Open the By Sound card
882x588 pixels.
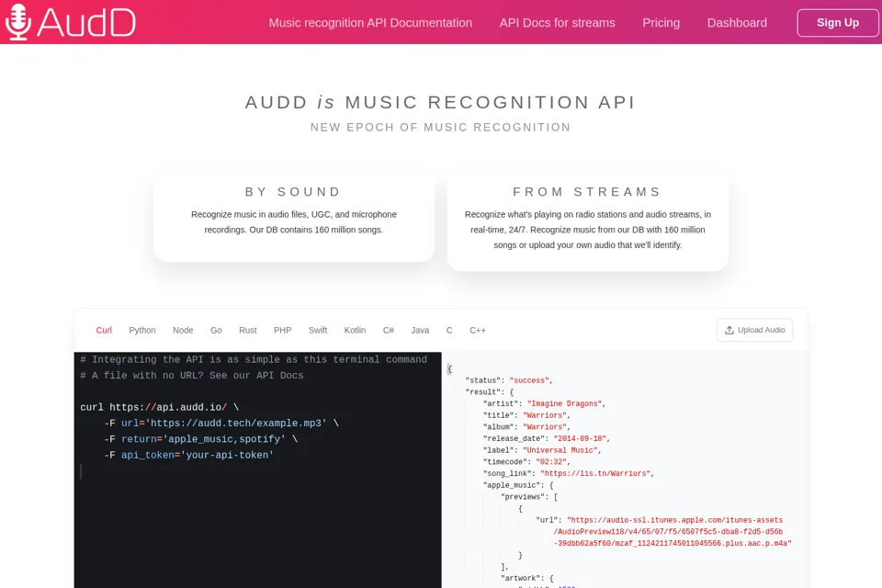tap(294, 217)
